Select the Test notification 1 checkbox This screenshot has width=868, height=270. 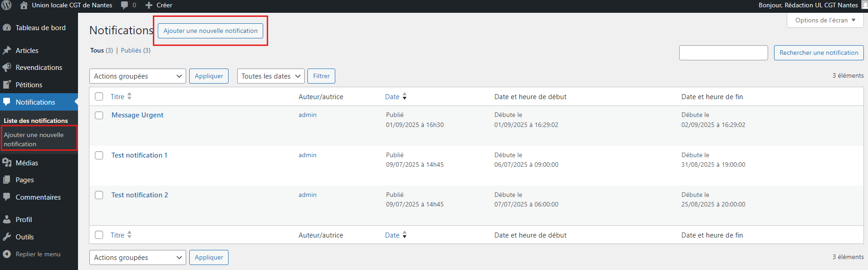(x=99, y=155)
